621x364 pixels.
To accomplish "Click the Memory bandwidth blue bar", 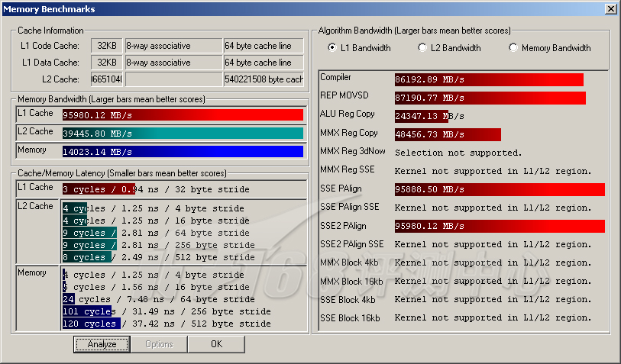I will pos(182,152).
